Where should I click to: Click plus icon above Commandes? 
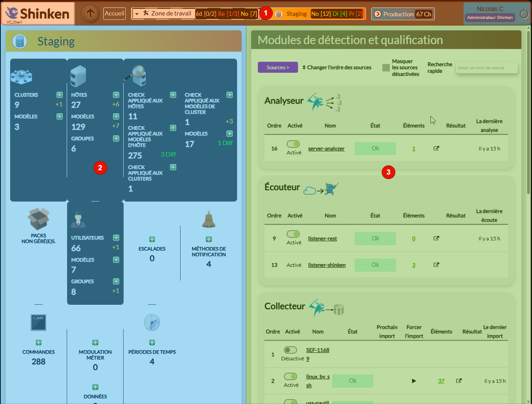click(x=38, y=343)
